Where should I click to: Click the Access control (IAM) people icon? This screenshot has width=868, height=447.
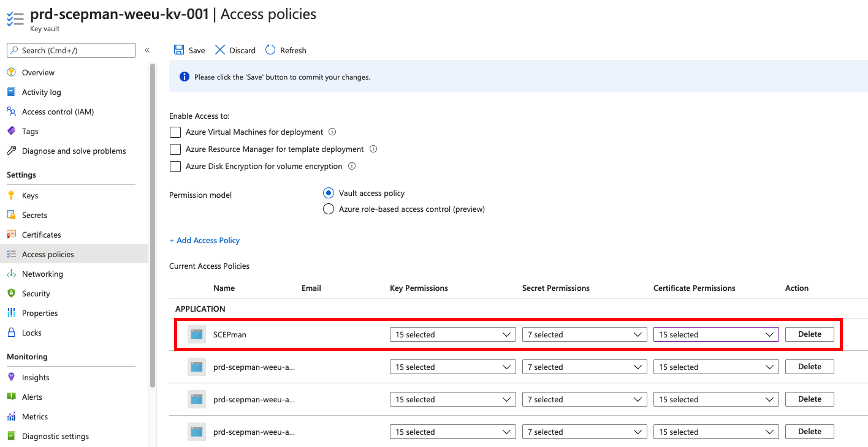tap(11, 111)
